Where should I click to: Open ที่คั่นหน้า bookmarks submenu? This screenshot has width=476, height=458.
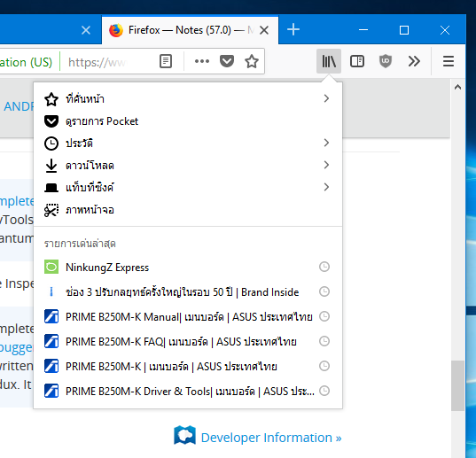[x=188, y=99]
